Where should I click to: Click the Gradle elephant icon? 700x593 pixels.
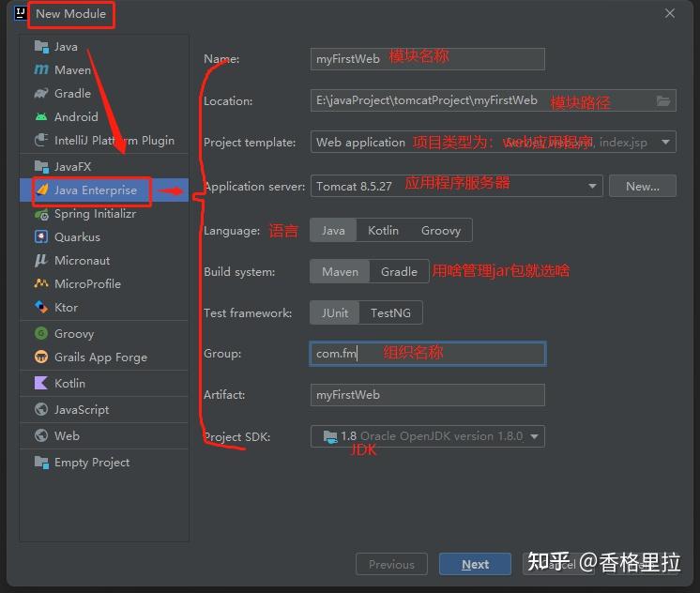coord(41,93)
